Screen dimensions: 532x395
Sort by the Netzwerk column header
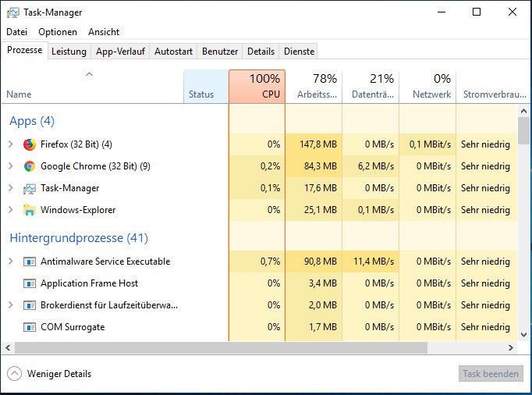tap(427, 87)
